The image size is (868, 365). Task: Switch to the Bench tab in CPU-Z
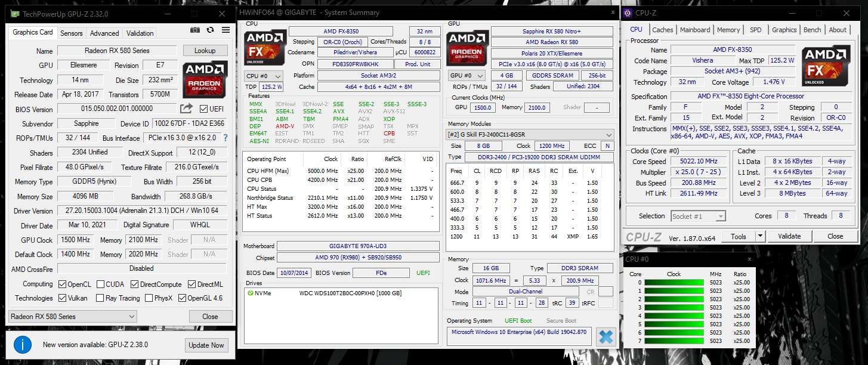point(812,30)
